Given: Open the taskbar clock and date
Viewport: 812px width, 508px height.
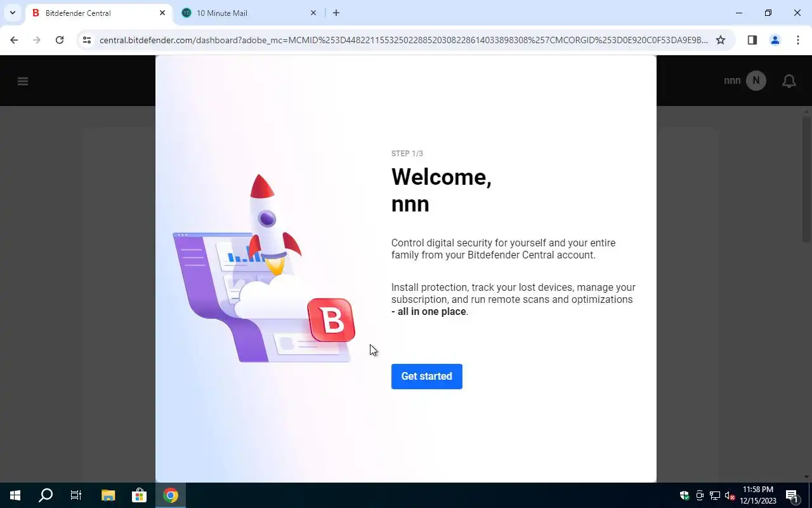Looking at the screenshot, I should click(758, 495).
